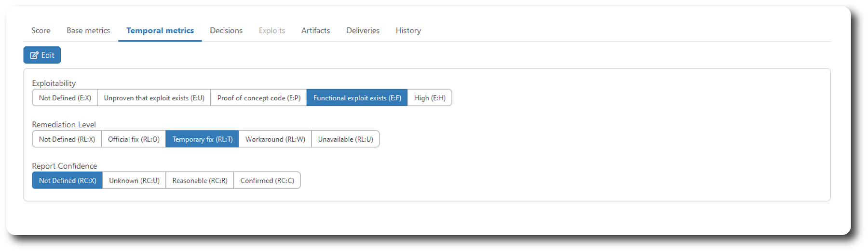Choose Official fix (RL:O) remediation

(x=134, y=139)
